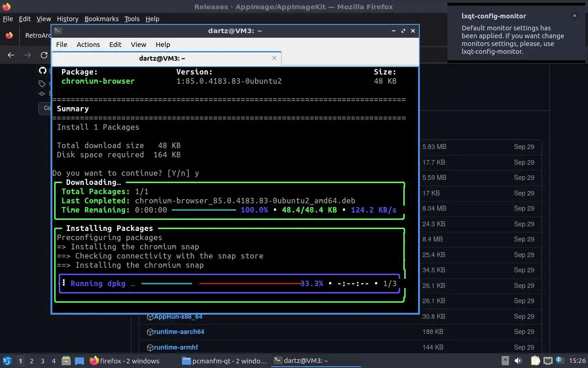
Task: Open the runtime-armhf asset link
Action: (176, 347)
